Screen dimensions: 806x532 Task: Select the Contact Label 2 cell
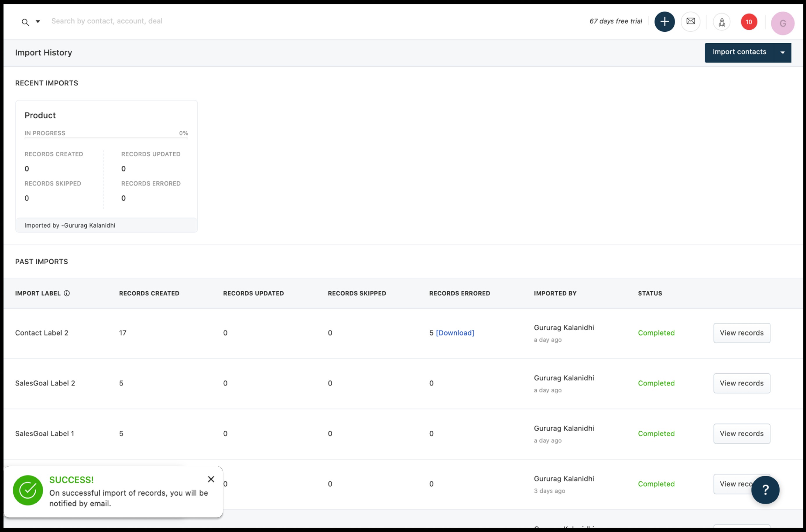[42, 333]
